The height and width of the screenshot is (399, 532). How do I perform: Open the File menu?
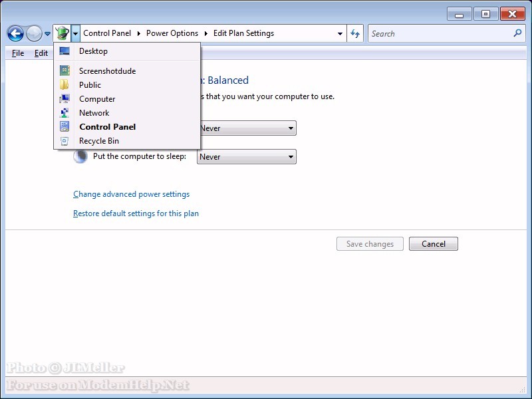tap(18, 53)
